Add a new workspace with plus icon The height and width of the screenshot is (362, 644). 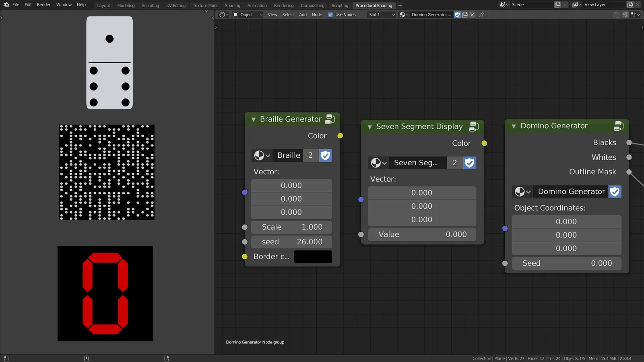coord(400,6)
